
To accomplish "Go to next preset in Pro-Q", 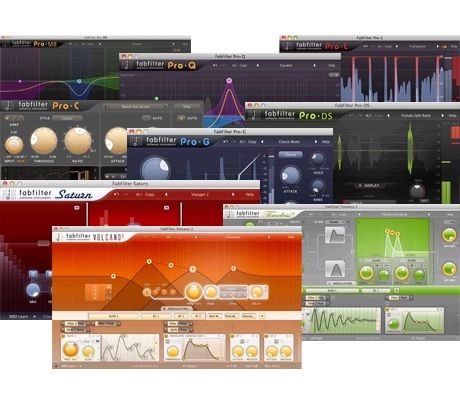I will click(x=315, y=66).
